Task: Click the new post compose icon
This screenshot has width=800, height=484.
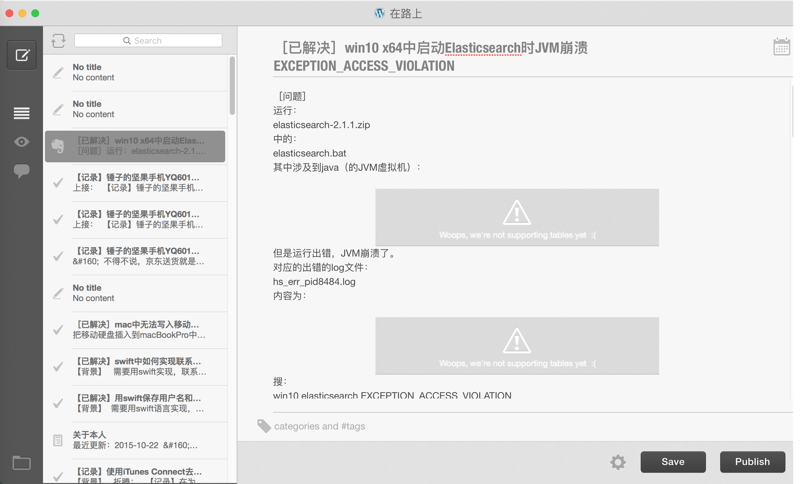Action: pos(22,55)
